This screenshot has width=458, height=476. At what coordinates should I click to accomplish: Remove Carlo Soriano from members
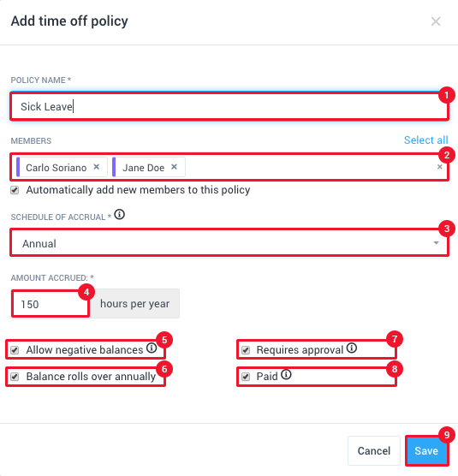(x=97, y=167)
